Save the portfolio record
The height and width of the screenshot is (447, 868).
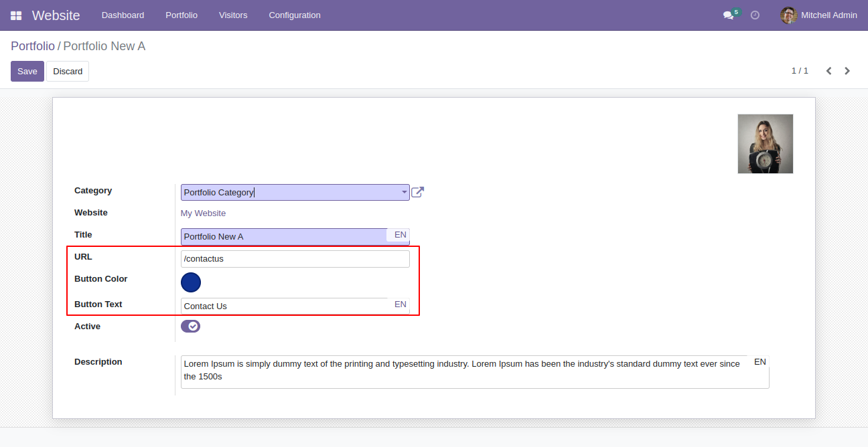[x=27, y=72]
